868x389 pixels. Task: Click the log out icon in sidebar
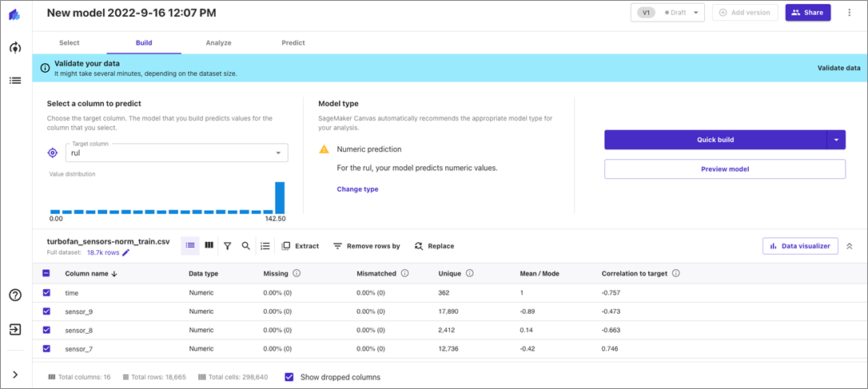(x=15, y=329)
